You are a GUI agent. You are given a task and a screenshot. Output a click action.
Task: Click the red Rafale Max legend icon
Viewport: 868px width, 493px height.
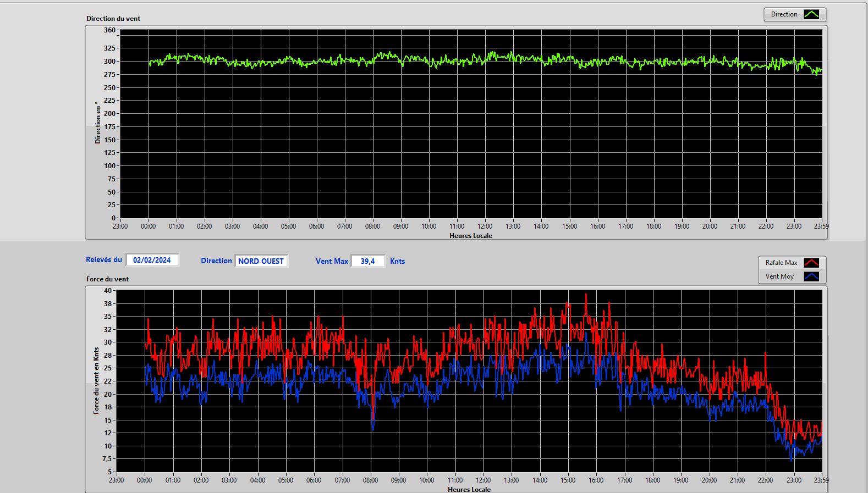point(811,263)
